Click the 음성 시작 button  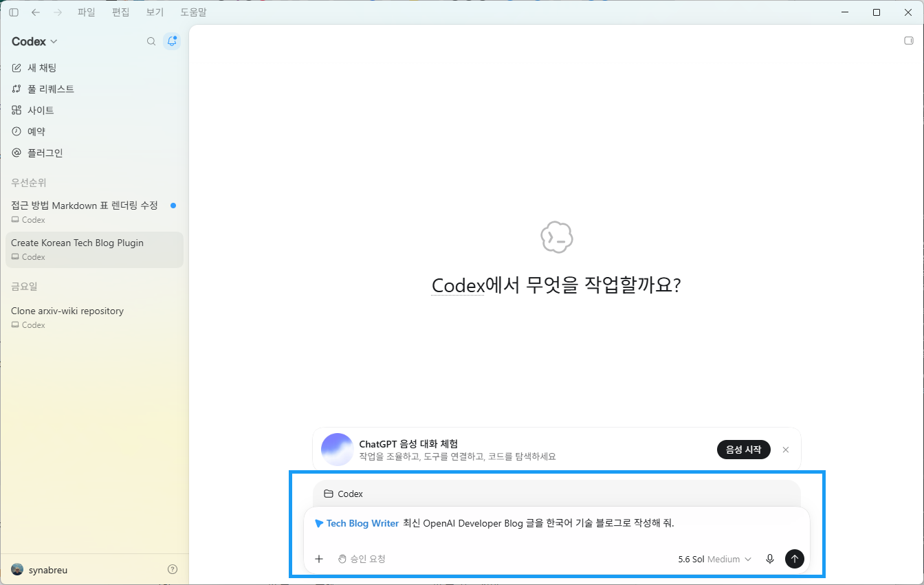tap(744, 450)
